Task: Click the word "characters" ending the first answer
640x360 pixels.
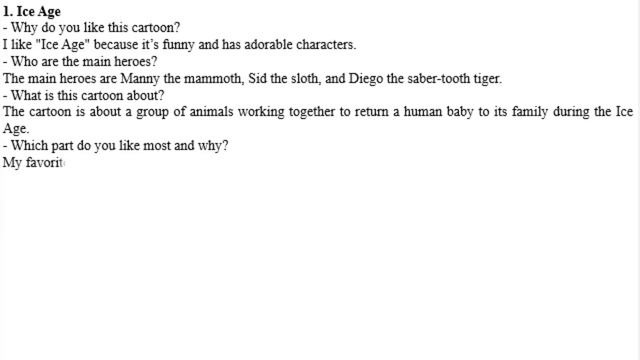Action: (326, 44)
